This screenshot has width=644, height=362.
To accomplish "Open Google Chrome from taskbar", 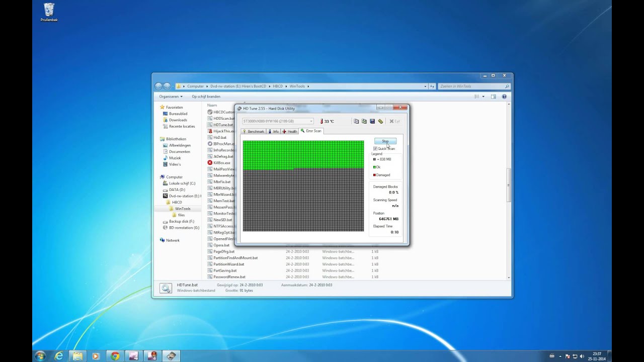I will (115, 356).
